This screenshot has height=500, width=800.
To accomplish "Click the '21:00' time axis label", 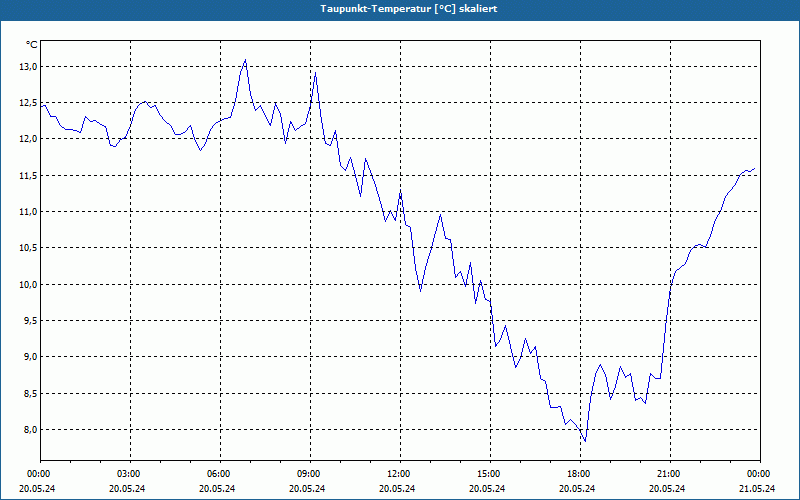I will point(670,474).
